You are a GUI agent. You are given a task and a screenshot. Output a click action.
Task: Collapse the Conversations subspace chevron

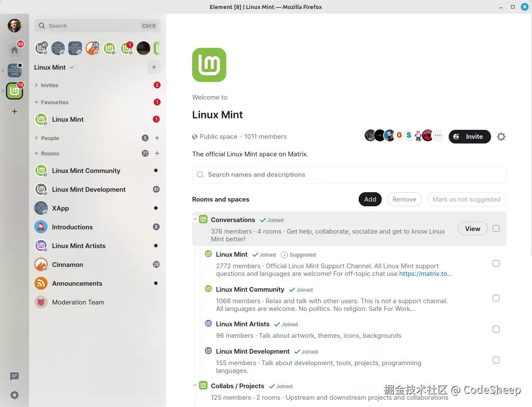pyautogui.click(x=195, y=220)
